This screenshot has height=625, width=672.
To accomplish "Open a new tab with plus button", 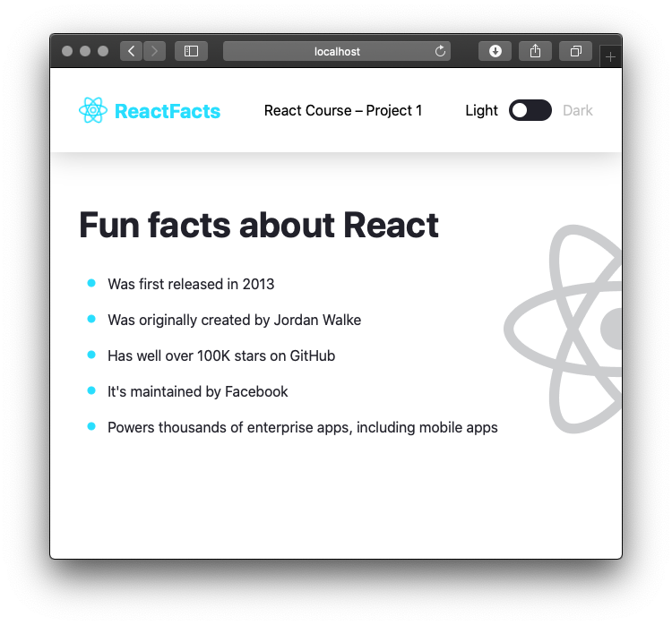I will point(611,56).
